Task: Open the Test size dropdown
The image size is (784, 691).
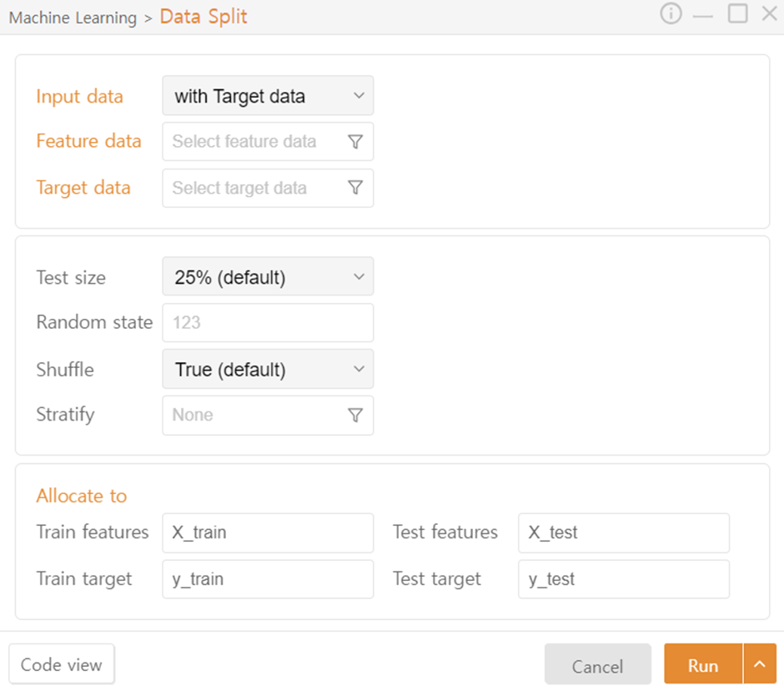Action: point(268,277)
